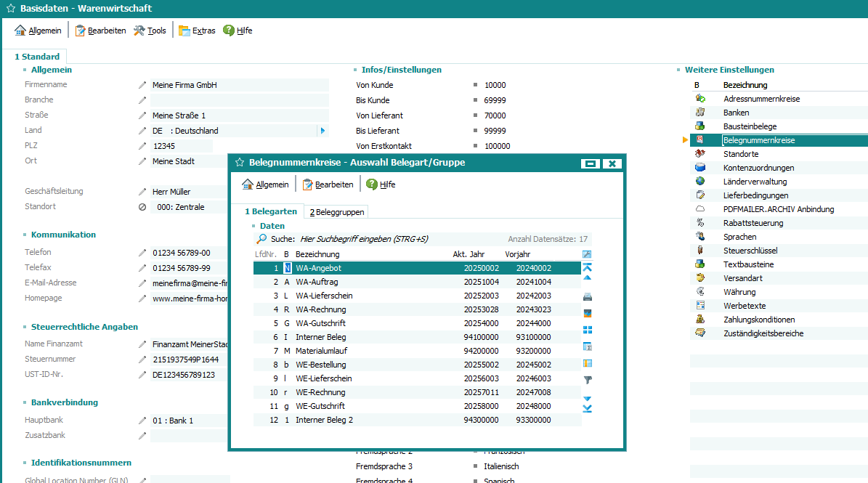868x483 pixels.
Task: Open the Extras menu in main toolbar
Action: tap(197, 31)
